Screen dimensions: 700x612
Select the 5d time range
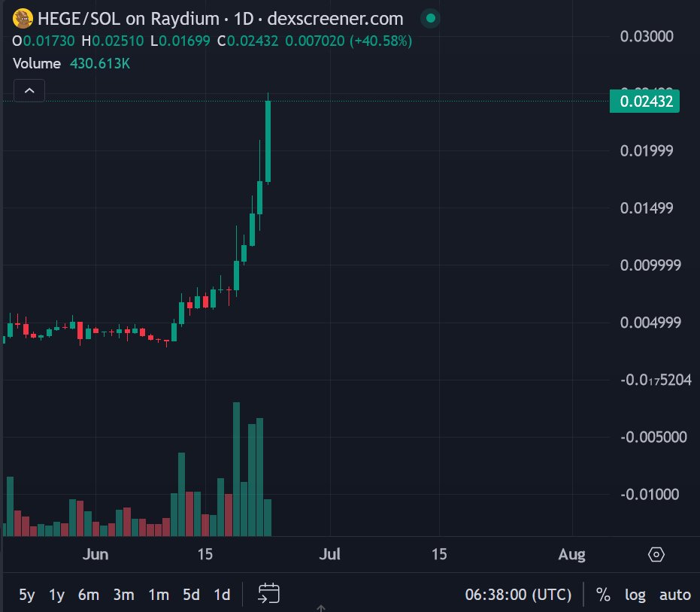pos(191,595)
